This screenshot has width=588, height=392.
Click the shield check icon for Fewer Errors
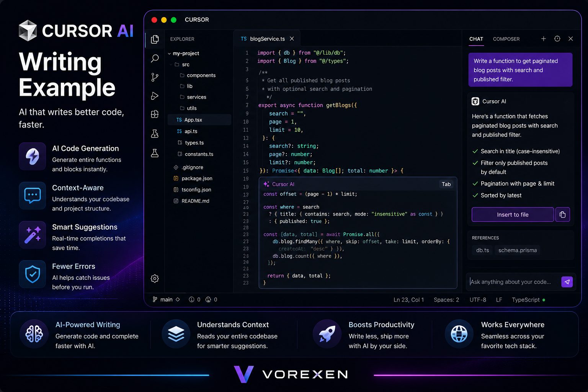(x=33, y=274)
